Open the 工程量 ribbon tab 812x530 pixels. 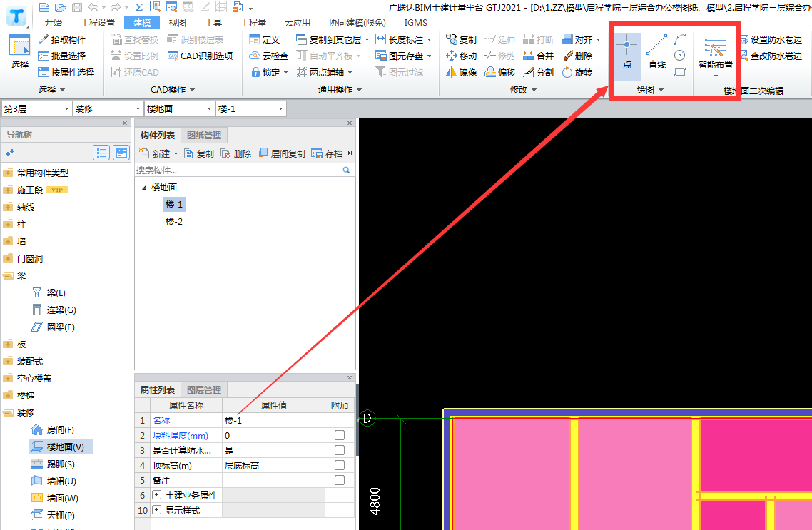click(x=253, y=22)
